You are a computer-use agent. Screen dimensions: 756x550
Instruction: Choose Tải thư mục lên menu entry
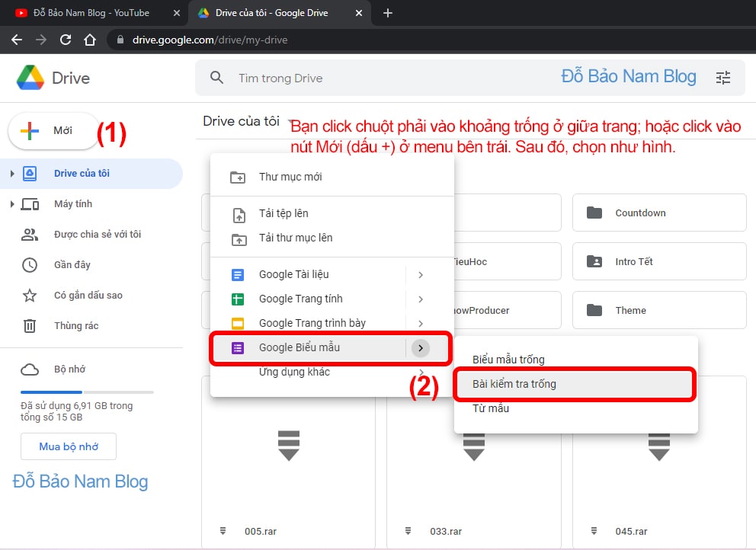click(x=332, y=238)
